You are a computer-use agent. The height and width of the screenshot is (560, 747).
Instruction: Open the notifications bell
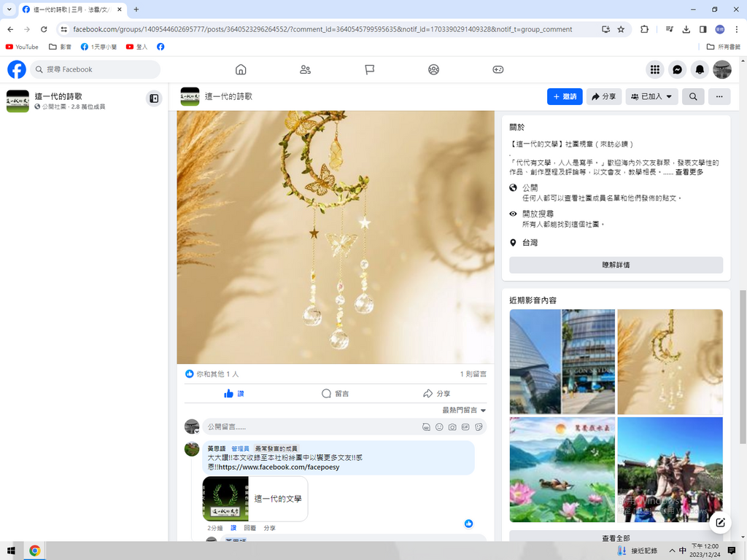click(700, 69)
